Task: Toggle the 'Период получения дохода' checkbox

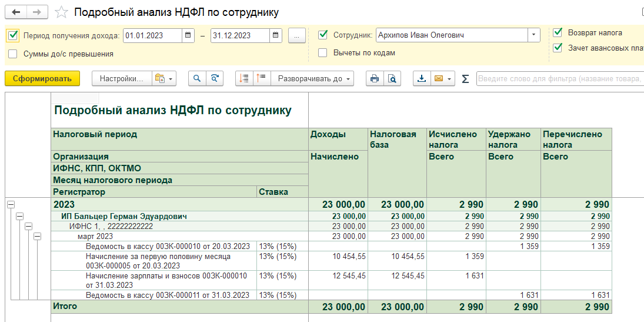Action: [13, 35]
